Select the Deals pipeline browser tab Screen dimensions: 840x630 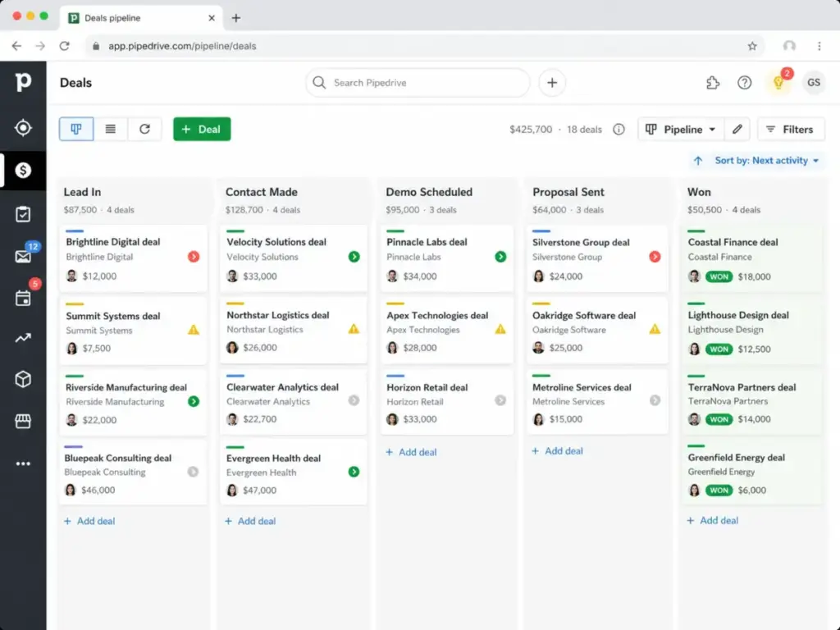[141, 18]
